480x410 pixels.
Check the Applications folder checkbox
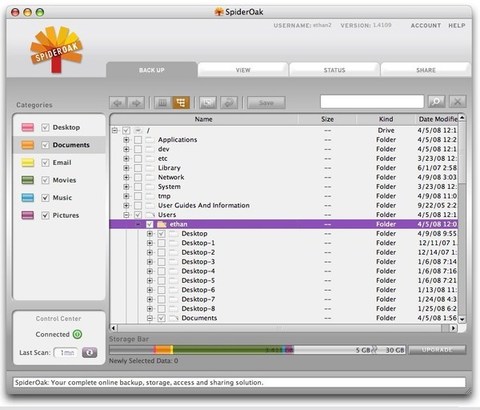click(x=138, y=140)
